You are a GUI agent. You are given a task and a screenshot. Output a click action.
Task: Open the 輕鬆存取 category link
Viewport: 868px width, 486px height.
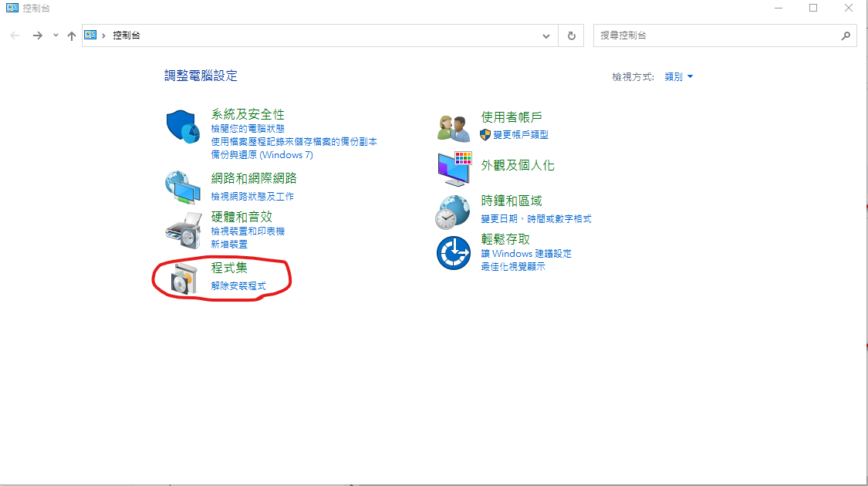[x=505, y=239]
